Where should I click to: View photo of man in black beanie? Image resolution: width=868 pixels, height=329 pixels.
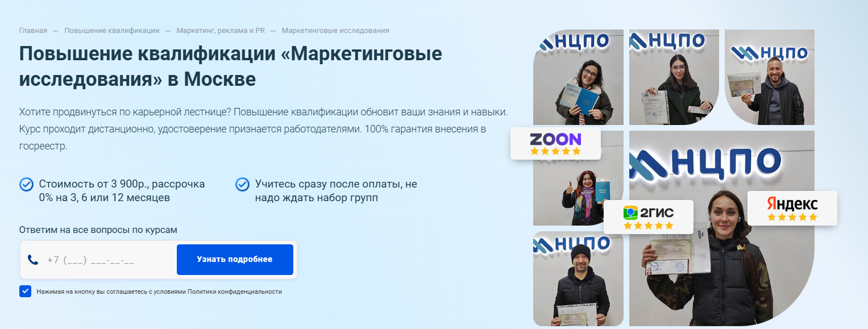(578, 278)
